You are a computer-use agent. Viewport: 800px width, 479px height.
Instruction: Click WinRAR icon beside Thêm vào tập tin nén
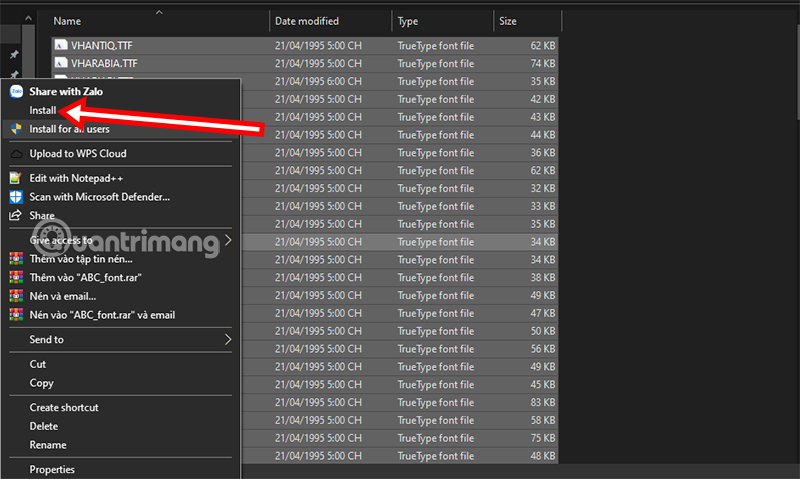16,259
